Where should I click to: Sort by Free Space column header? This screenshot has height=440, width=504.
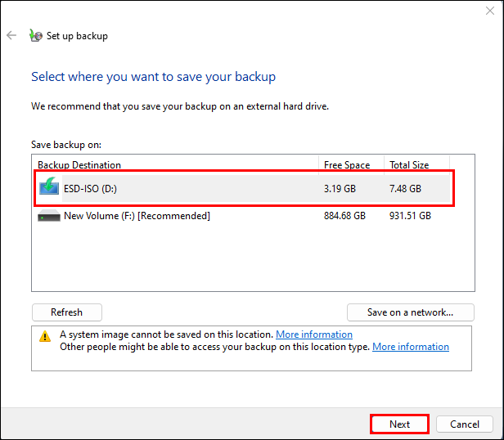pyautogui.click(x=347, y=164)
